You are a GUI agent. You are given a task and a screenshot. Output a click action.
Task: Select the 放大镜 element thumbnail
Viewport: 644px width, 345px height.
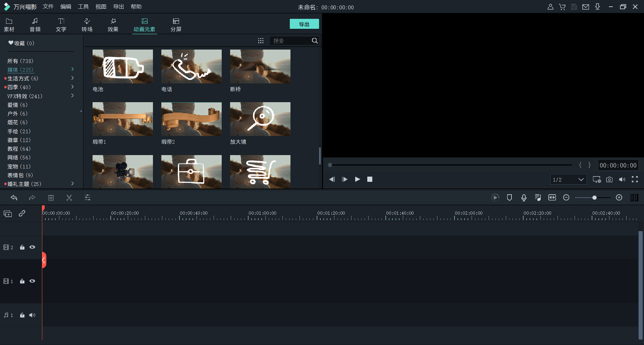coord(260,119)
